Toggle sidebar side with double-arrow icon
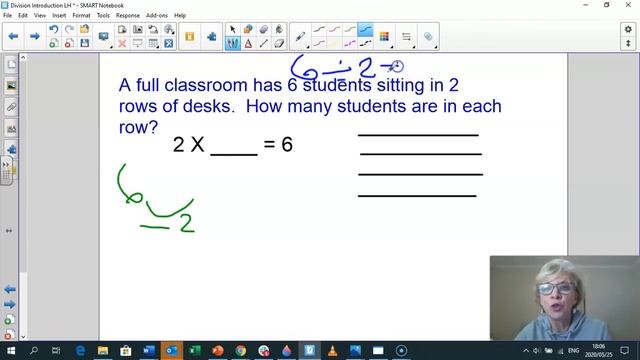Image resolution: width=640 pixels, height=360 pixels. [x=9, y=231]
